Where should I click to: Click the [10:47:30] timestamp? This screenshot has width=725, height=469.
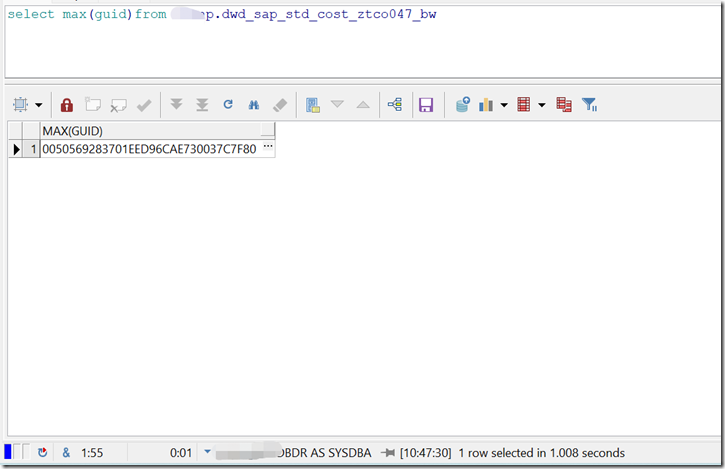tap(426, 453)
